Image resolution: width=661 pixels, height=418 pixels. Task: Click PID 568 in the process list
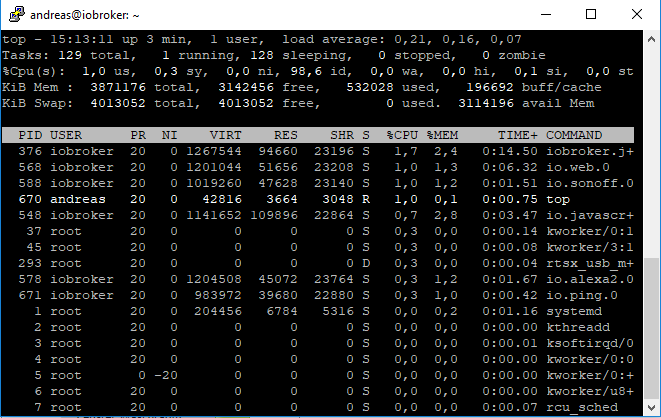(30, 167)
